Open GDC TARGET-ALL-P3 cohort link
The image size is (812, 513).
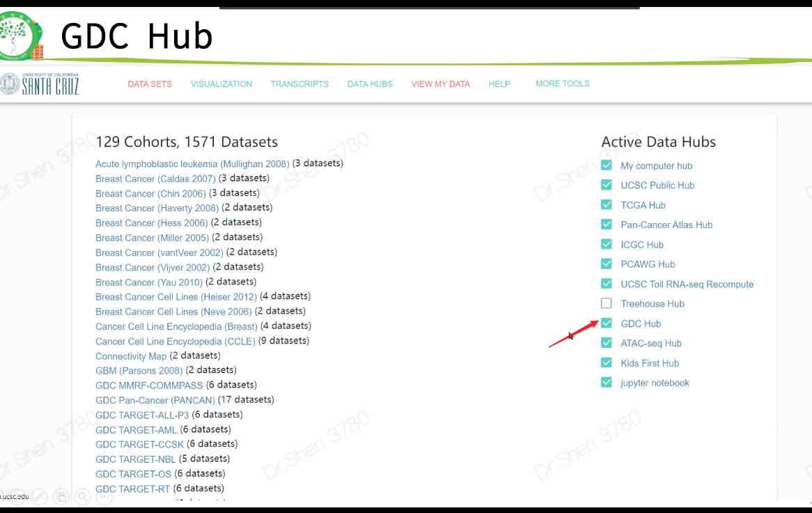[142, 415]
